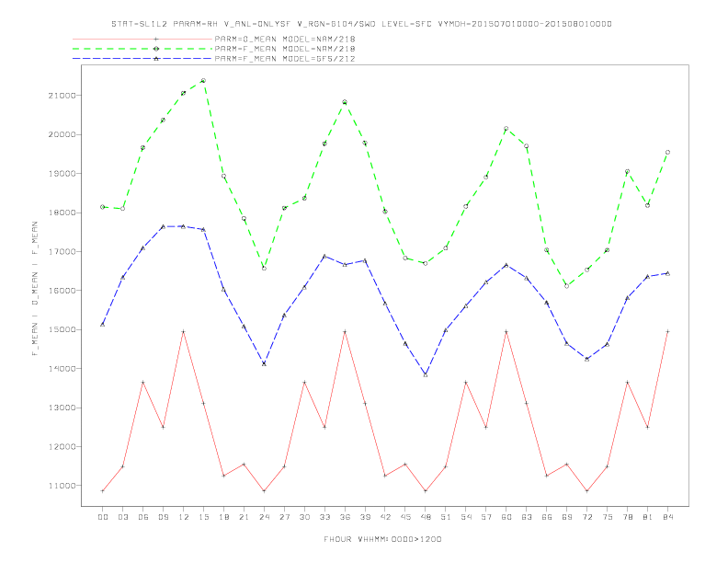Click the x-axis tick label 30
This screenshot has height=563, width=728.
[x=304, y=517]
